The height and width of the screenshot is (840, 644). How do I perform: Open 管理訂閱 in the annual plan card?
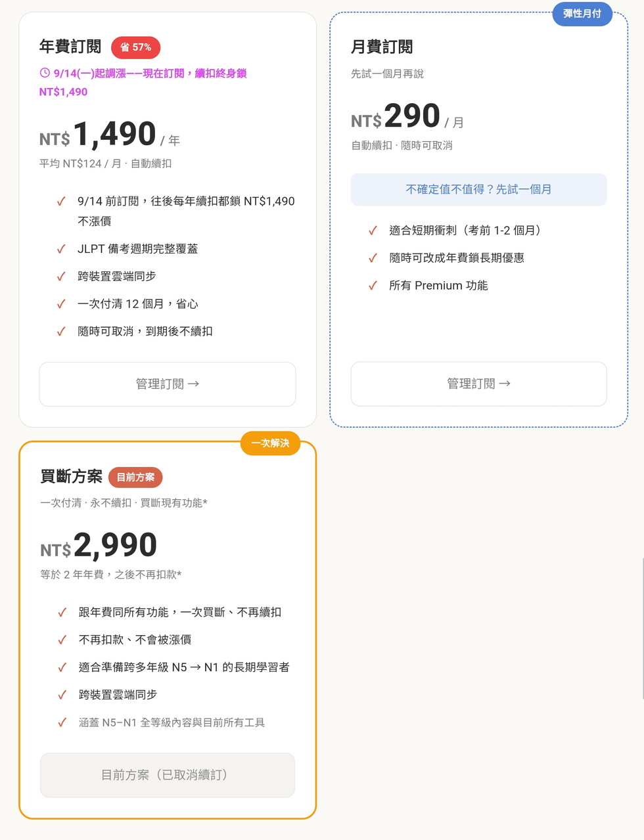point(168,384)
